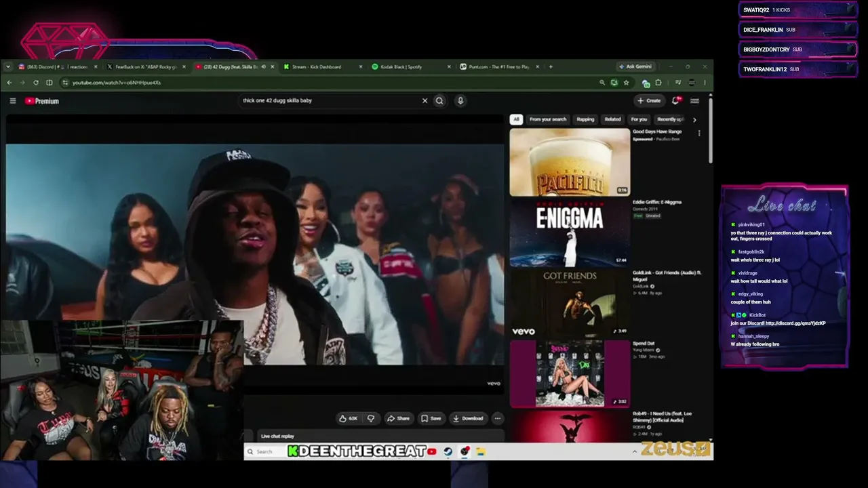Open the side panel browser icon
Screen dimensions: 868x488
[x=49, y=83]
